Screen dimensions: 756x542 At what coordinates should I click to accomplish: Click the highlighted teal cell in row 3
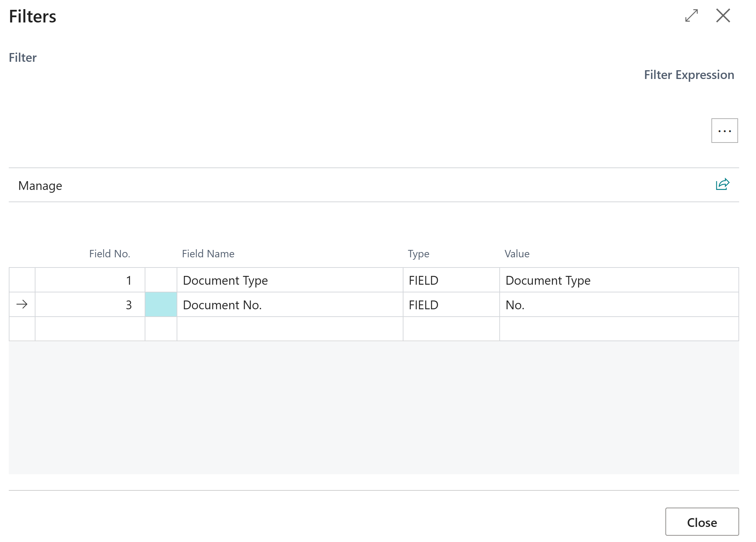tap(161, 304)
